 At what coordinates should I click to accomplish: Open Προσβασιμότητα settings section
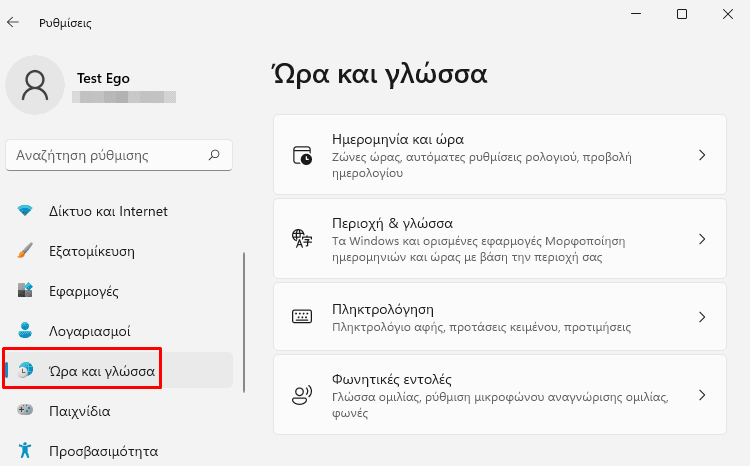119,451
